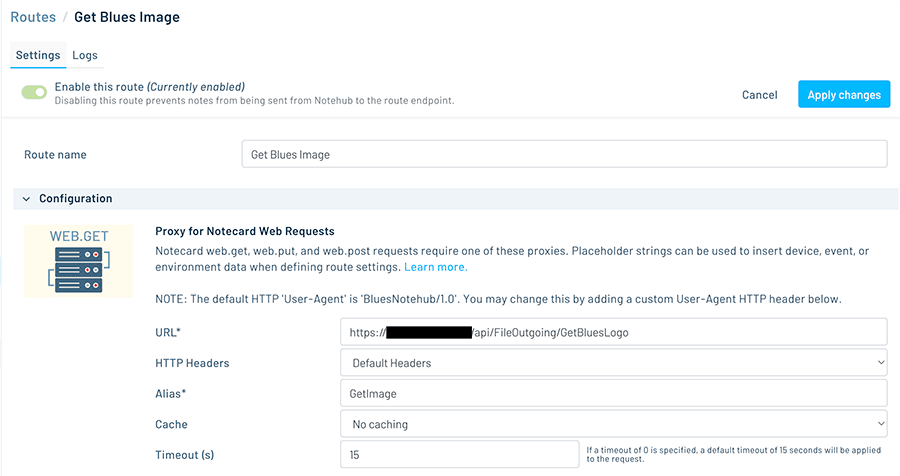Click the Timeout (s) label
This screenshot has width=900, height=476.
184,455
